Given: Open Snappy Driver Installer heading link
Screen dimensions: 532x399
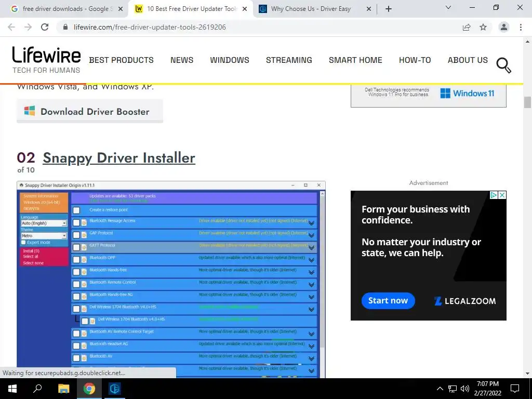Looking at the screenshot, I should pyautogui.click(x=119, y=158).
